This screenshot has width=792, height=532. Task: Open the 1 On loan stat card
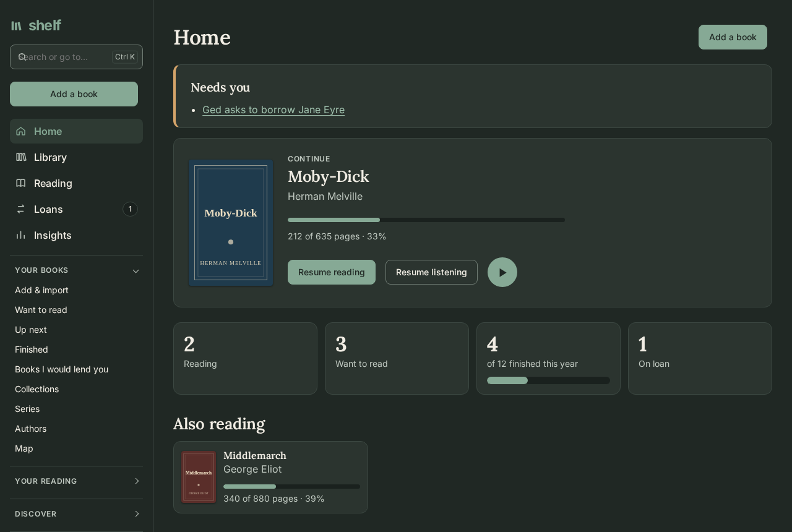[700, 358]
